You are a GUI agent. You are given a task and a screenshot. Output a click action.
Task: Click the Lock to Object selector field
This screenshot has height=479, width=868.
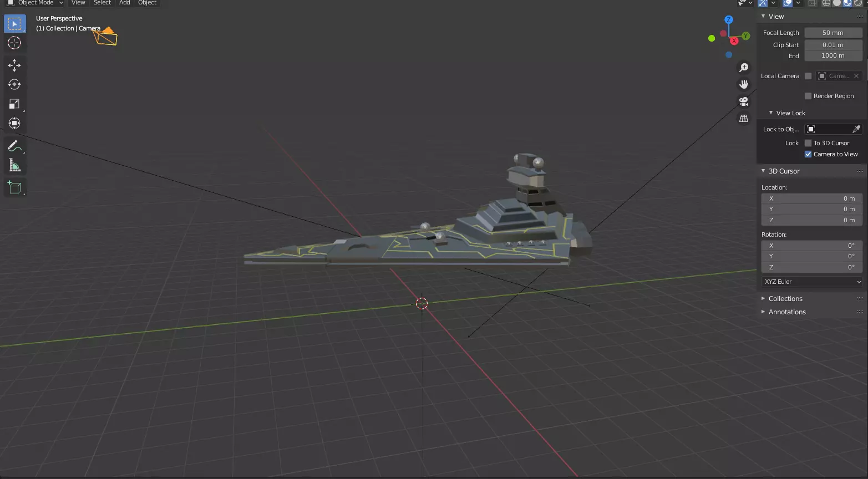pos(834,129)
